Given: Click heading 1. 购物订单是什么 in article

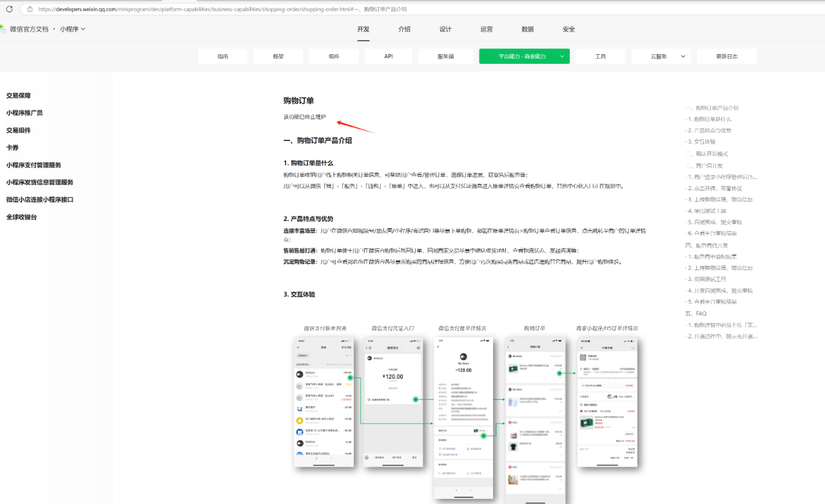Looking at the screenshot, I should [308, 163].
